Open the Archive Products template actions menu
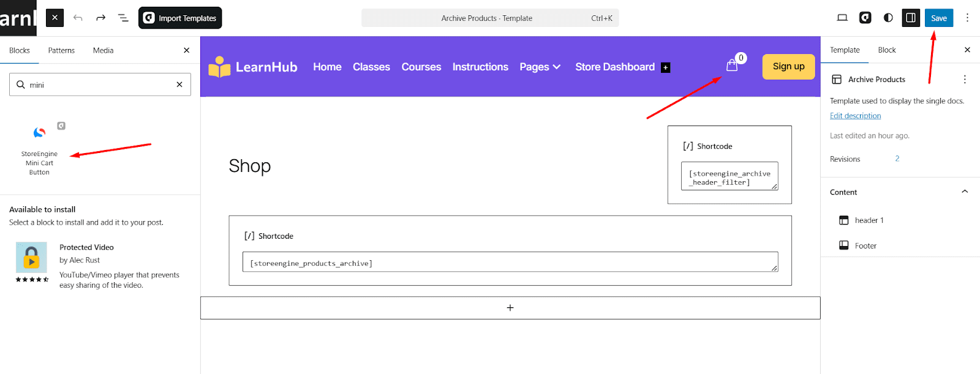This screenshot has height=374, width=980. tap(965, 80)
